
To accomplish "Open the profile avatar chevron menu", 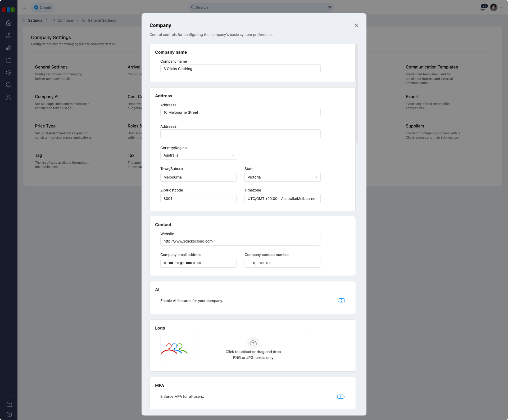I will pyautogui.click(x=501, y=7).
